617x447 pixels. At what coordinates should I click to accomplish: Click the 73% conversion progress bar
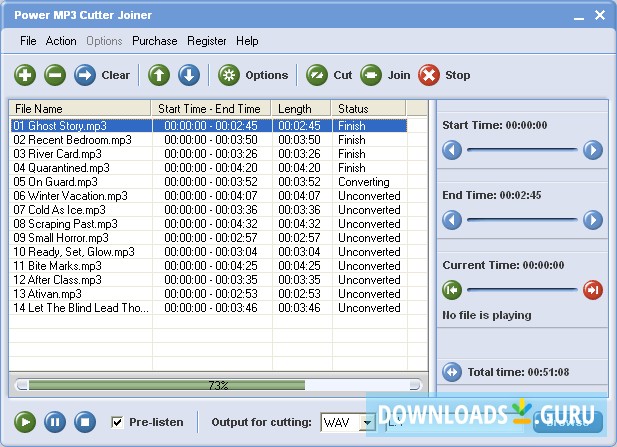point(218,385)
